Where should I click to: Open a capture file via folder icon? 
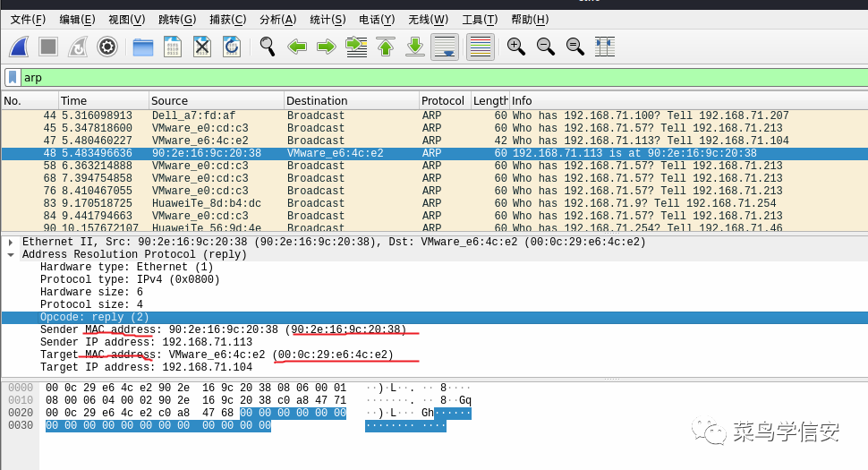coord(143,47)
